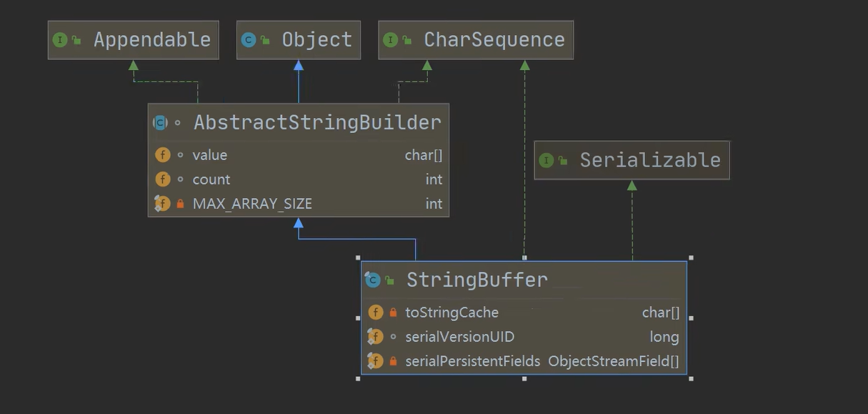Click the StringBuffer class icon
This screenshot has width=868, height=414.
[x=372, y=280]
